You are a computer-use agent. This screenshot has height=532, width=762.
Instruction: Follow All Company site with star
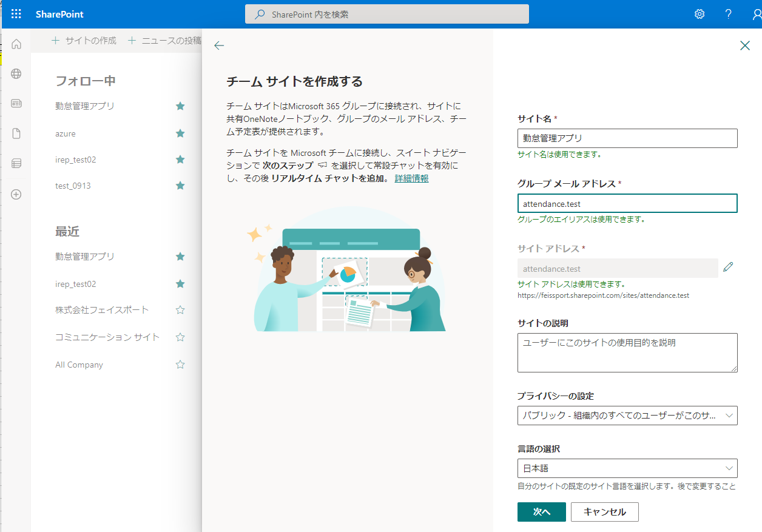click(x=180, y=365)
